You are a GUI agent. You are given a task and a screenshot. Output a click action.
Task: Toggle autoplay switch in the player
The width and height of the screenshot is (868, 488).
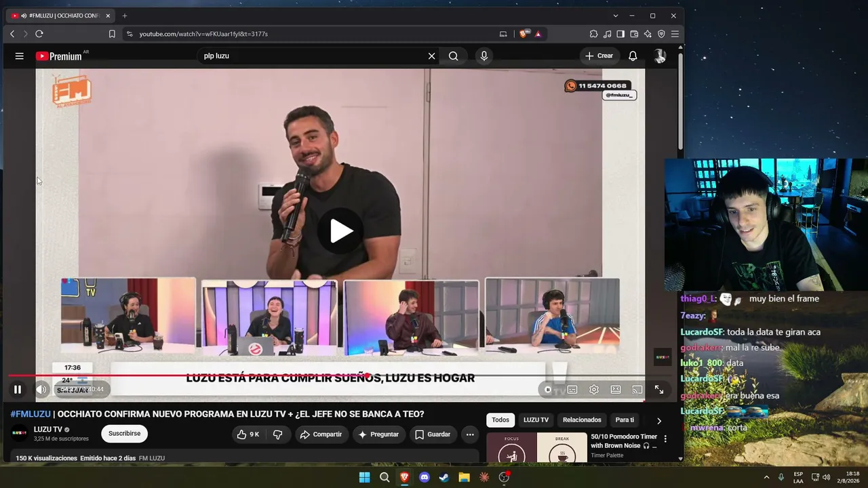[548, 390]
